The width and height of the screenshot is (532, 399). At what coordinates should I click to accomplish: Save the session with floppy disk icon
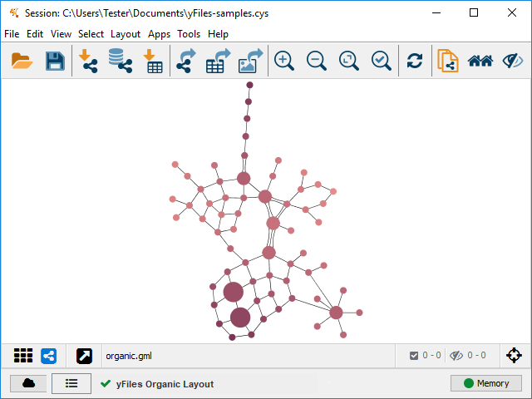[55, 61]
